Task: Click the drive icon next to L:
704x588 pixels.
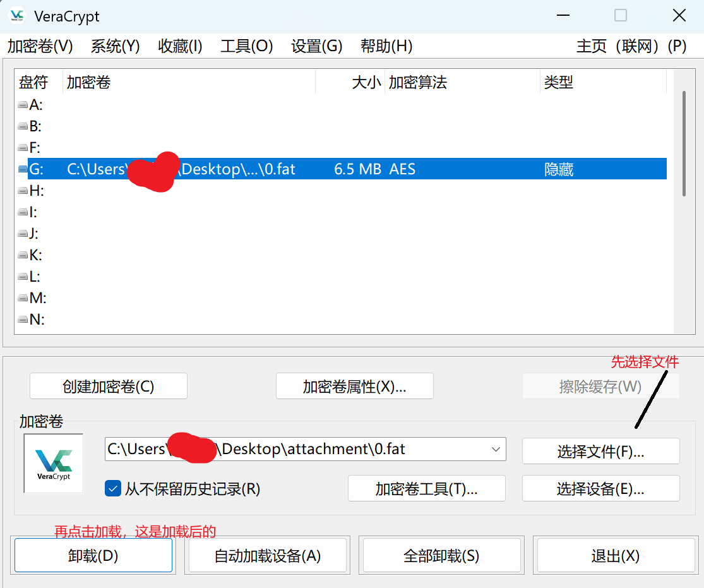Action: coord(23,277)
